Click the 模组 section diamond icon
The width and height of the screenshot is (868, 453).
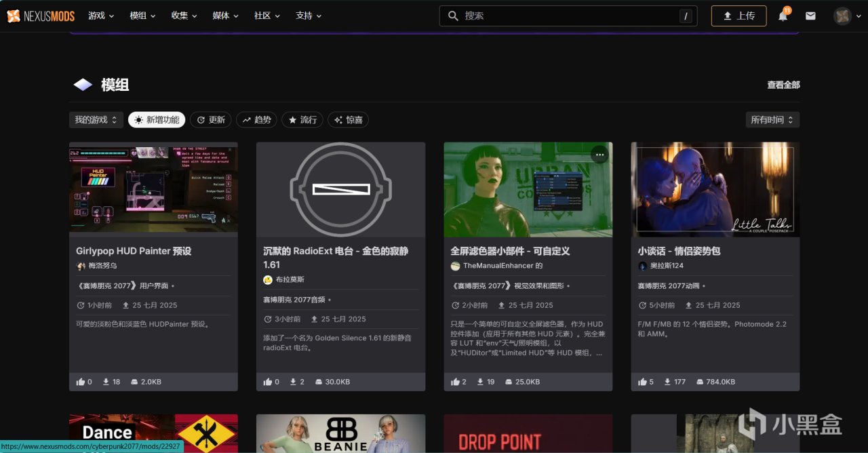[x=83, y=85]
